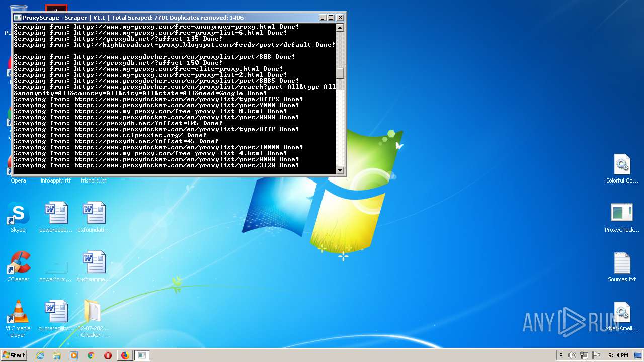Launch Internet Explorer from the taskbar
644x362 pixels.
[x=40, y=355]
